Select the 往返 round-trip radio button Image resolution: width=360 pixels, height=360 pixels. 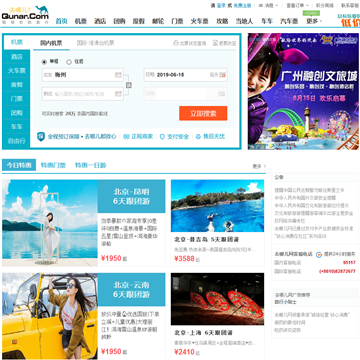tap(69, 62)
